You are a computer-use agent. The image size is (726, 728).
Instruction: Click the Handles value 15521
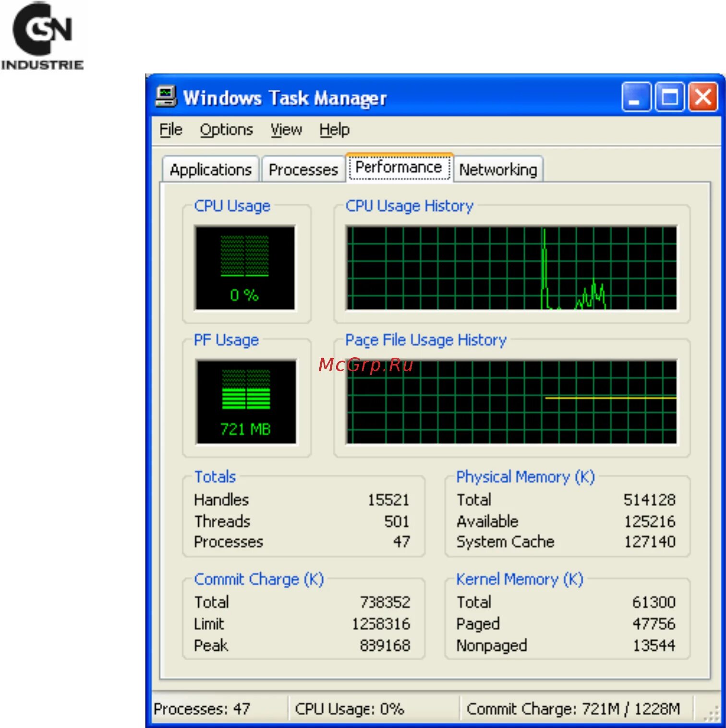pyautogui.click(x=388, y=500)
